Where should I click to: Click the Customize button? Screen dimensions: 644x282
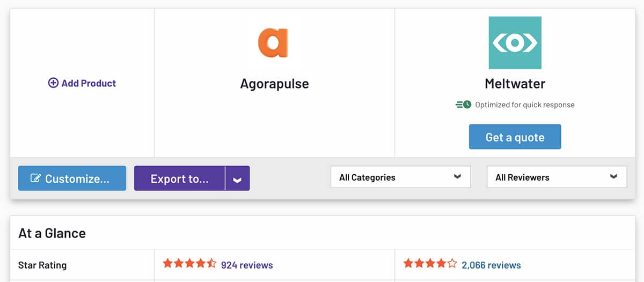point(72,179)
